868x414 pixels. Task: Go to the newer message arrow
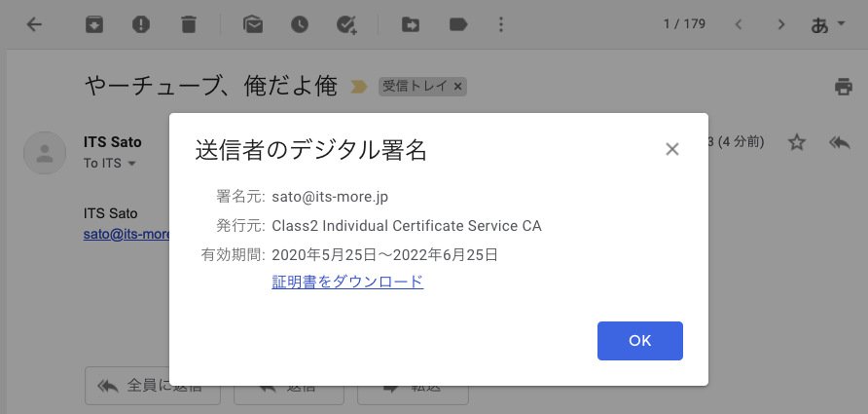pos(738,24)
